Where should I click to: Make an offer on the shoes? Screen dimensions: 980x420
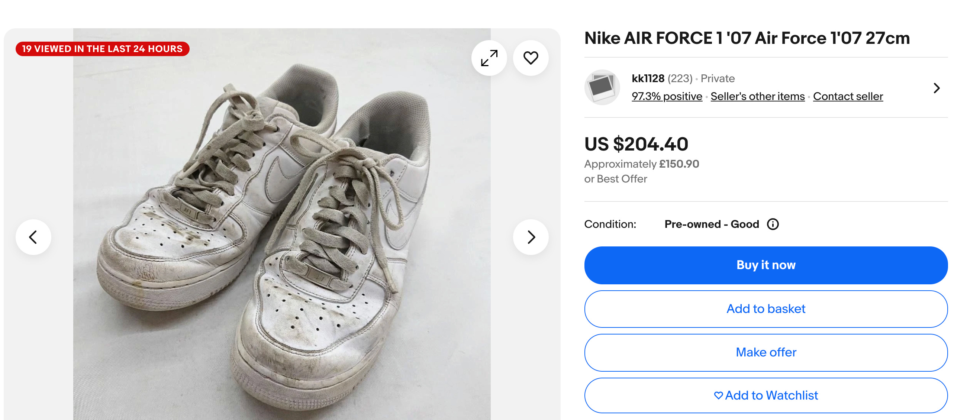tap(765, 352)
